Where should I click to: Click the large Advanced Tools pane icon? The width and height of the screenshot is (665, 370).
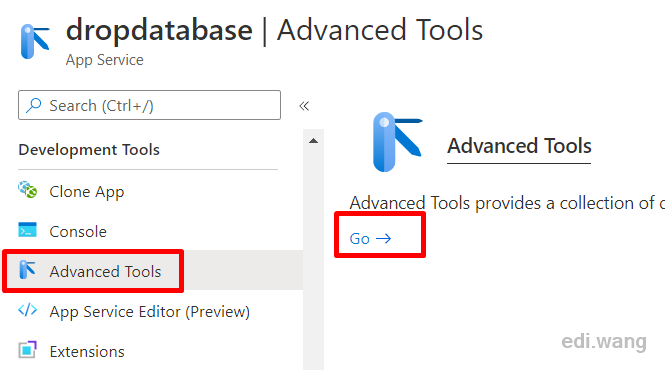(x=397, y=142)
